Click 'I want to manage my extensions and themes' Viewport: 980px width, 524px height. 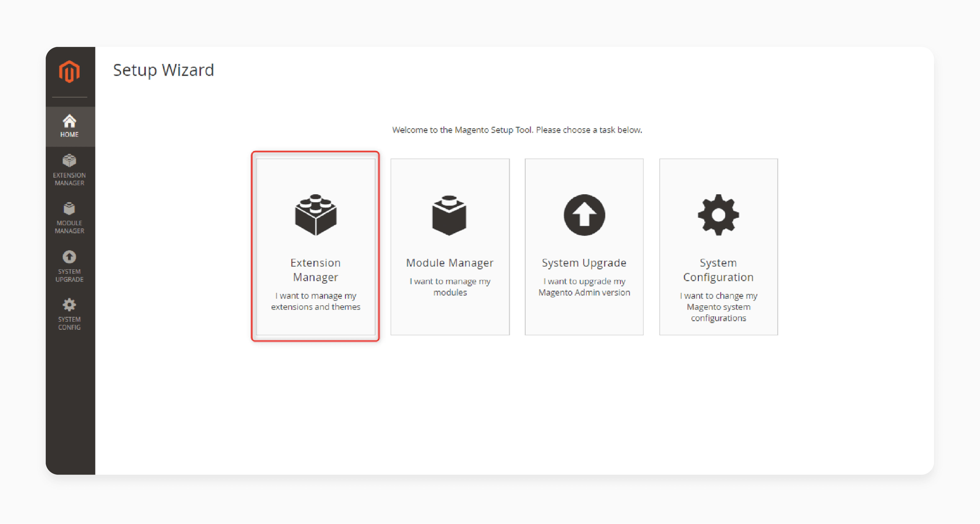tap(316, 301)
